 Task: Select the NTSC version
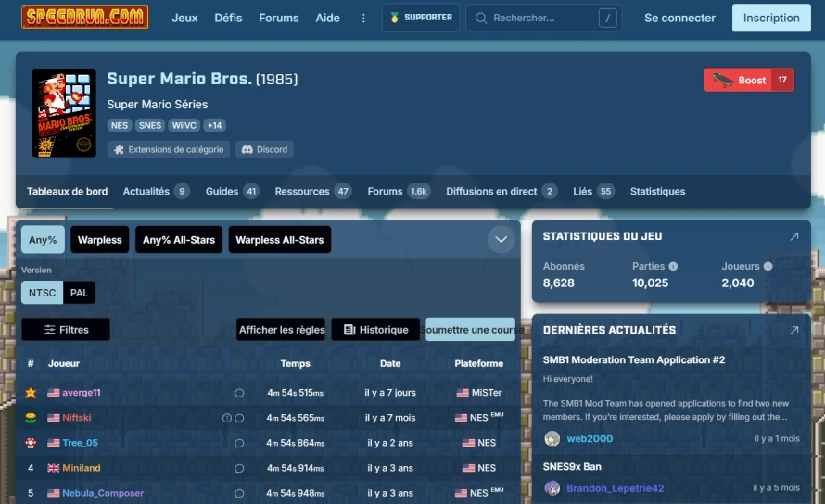click(42, 293)
